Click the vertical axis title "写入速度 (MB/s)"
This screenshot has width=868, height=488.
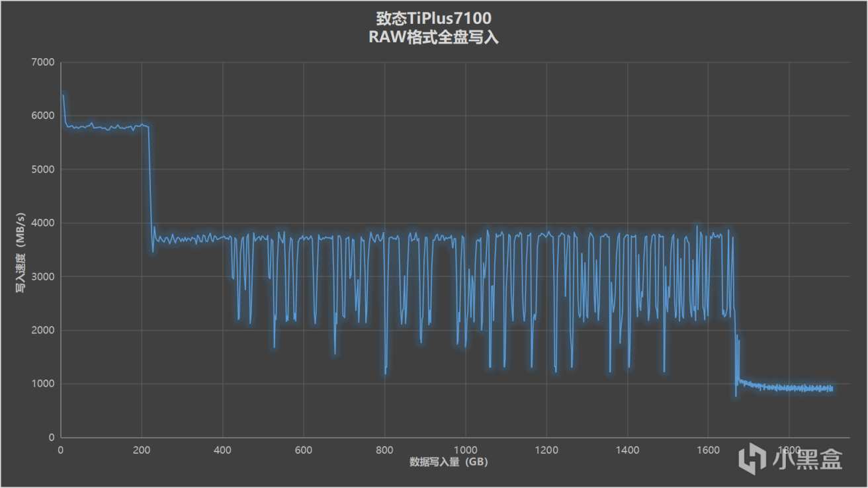tap(21, 253)
